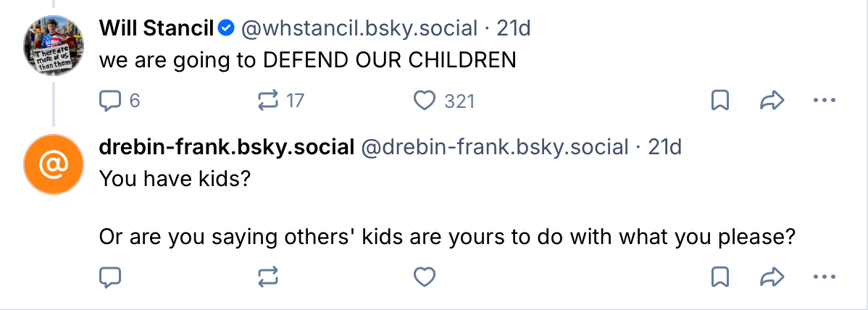Open drebin-frank.bsky.social bold display name
The image size is (868, 310).
pos(226,148)
